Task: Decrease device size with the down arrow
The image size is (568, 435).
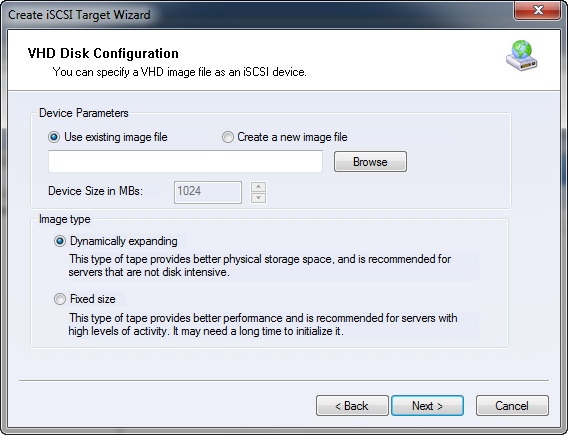Action: (258, 198)
